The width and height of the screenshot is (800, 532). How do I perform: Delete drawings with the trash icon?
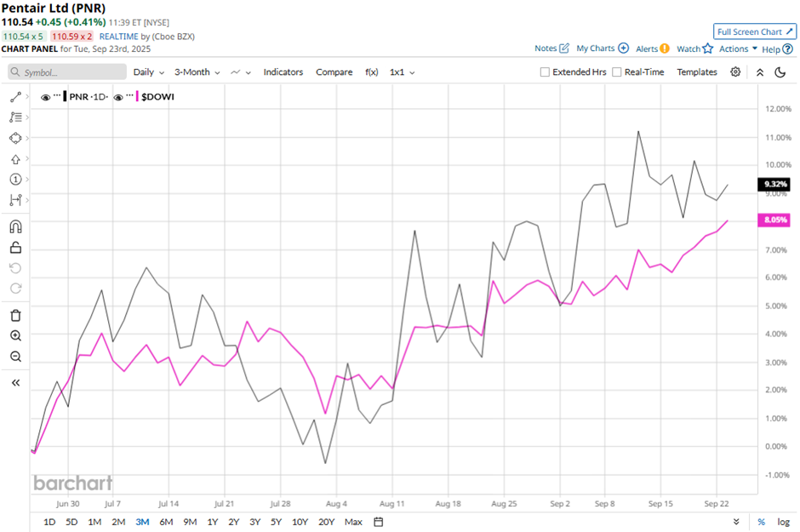point(15,316)
